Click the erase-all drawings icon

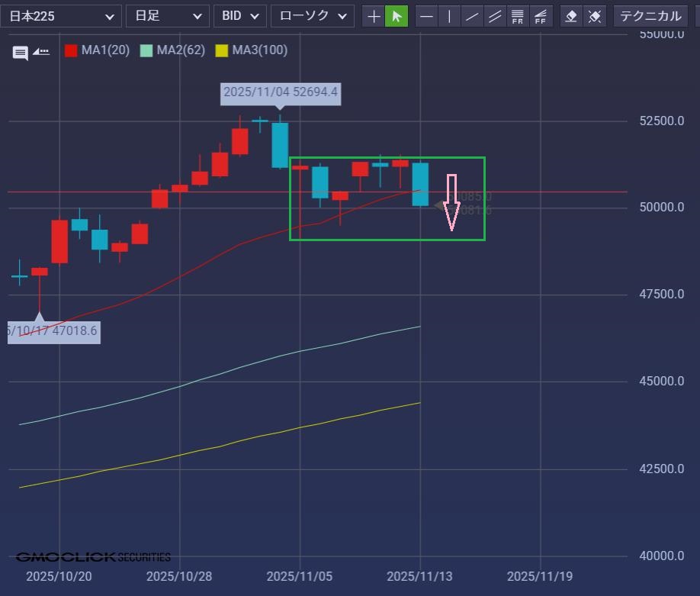(595, 16)
